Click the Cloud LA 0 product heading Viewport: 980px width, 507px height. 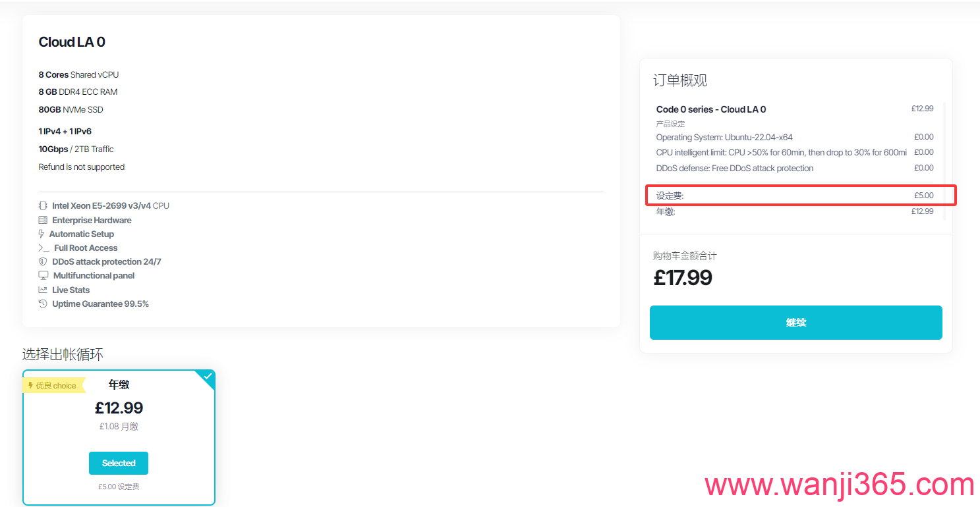coord(72,42)
